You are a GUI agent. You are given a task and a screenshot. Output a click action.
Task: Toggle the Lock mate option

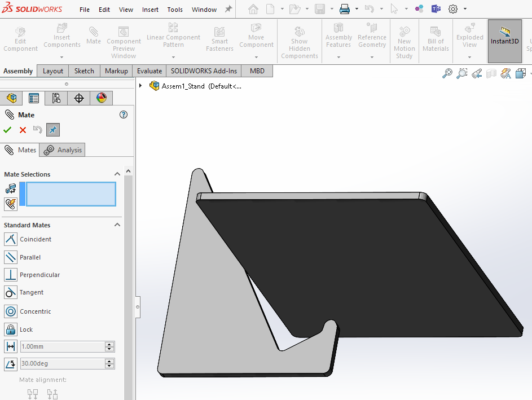11,329
